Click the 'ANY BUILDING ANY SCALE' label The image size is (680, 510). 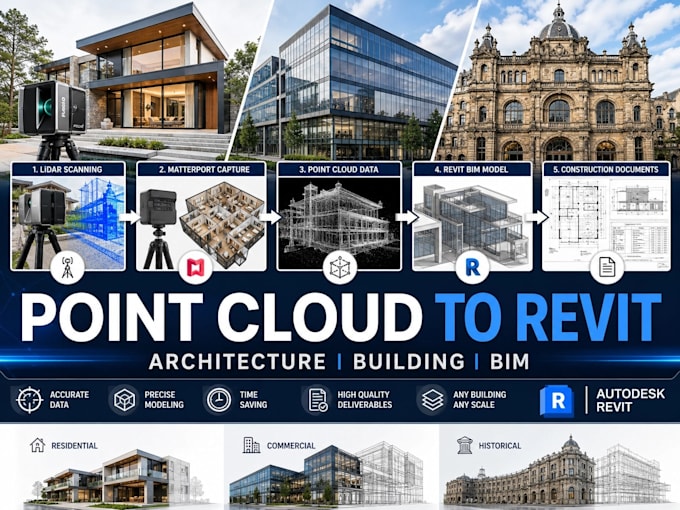pyautogui.click(x=480, y=399)
